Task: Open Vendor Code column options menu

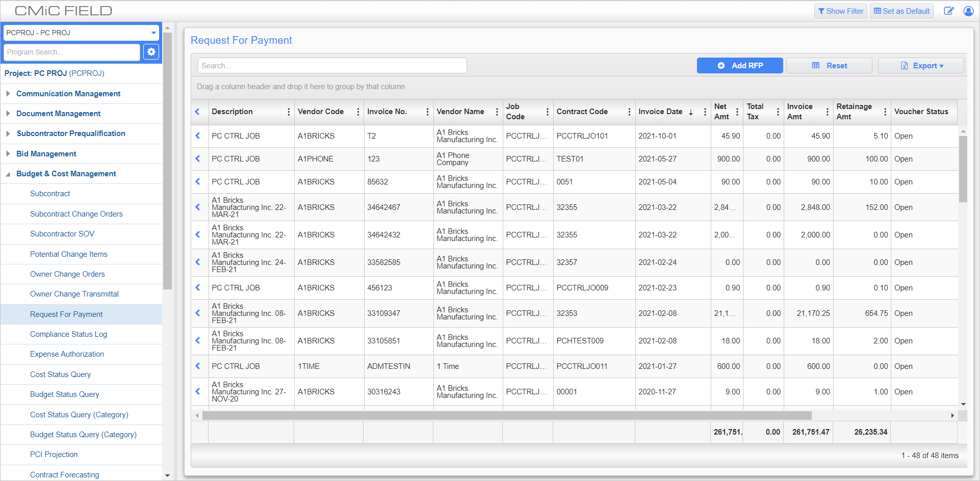Action: pyautogui.click(x=358, y=112)
